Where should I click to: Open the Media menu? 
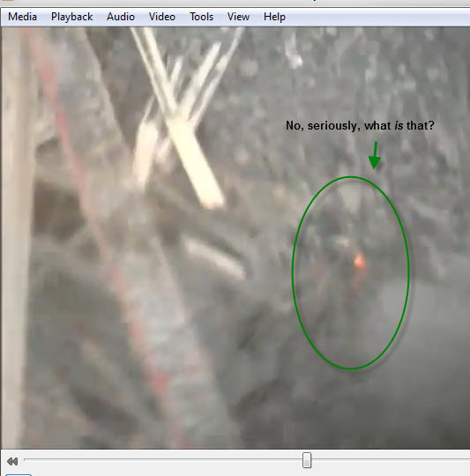[x=22, y=17]
